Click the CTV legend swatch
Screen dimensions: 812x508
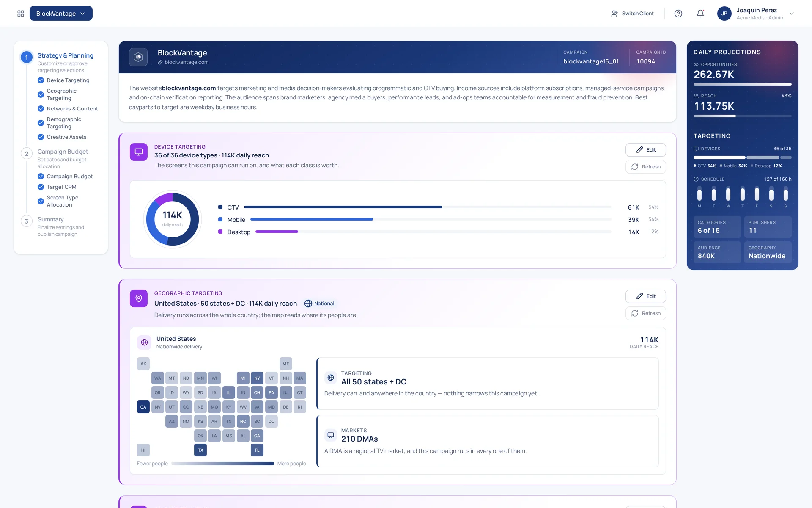point(220,207)
